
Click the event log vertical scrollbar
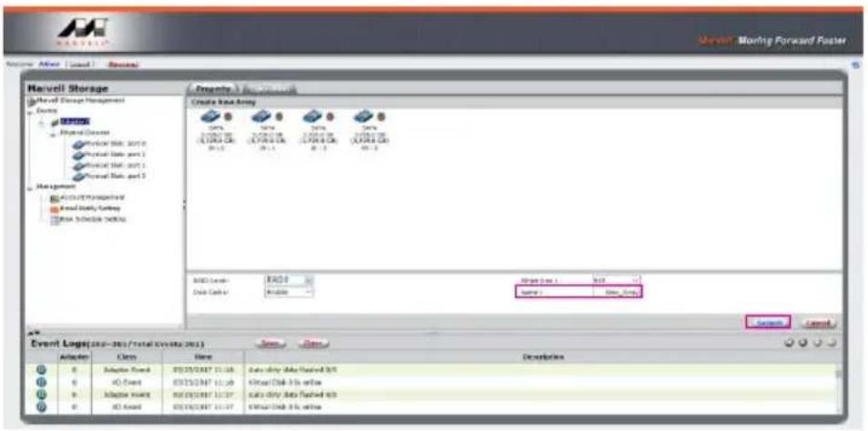tap(839, 389)
